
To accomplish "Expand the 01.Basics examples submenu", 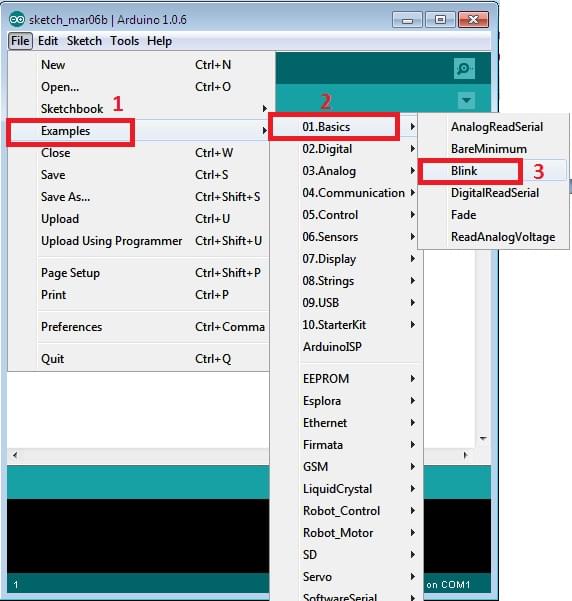I will click(346, 127).
